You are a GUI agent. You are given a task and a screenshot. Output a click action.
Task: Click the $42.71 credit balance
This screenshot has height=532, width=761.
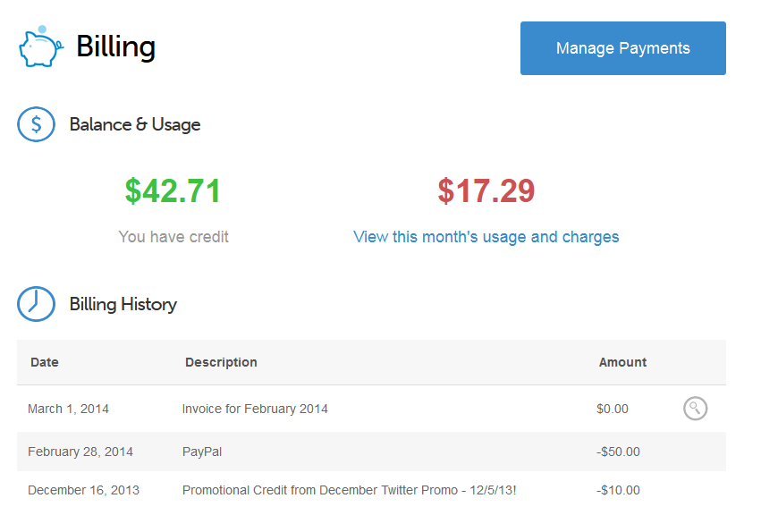173,190
